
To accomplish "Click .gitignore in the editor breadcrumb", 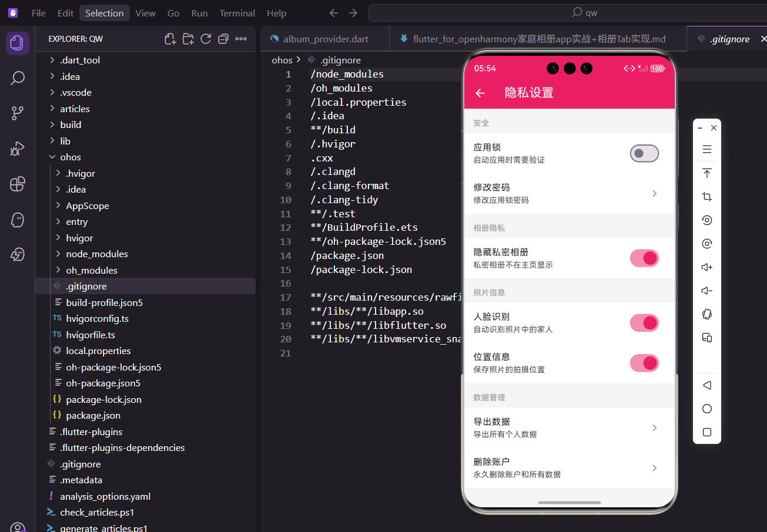I will (340, 60).
